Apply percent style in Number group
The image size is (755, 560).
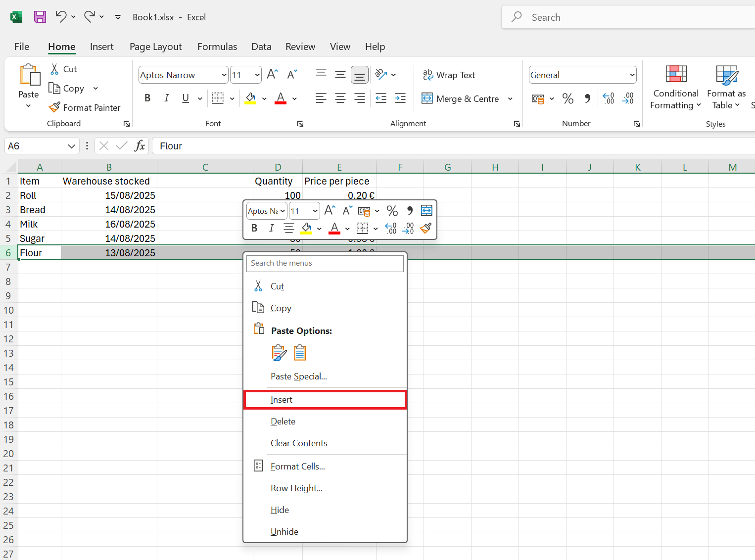pos(568,98)
